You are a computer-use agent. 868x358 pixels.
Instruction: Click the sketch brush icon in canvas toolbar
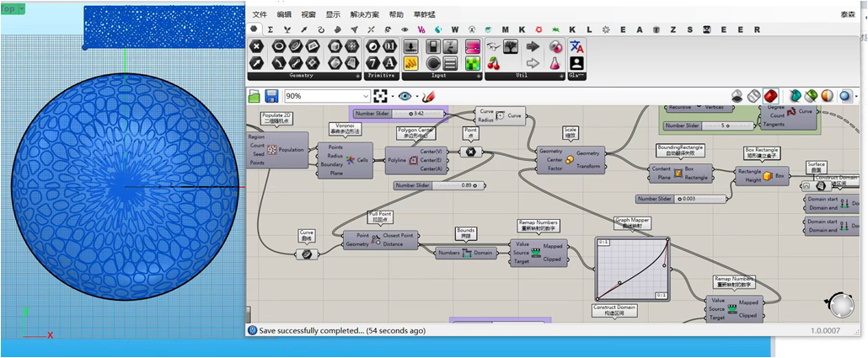coord(427,96)
